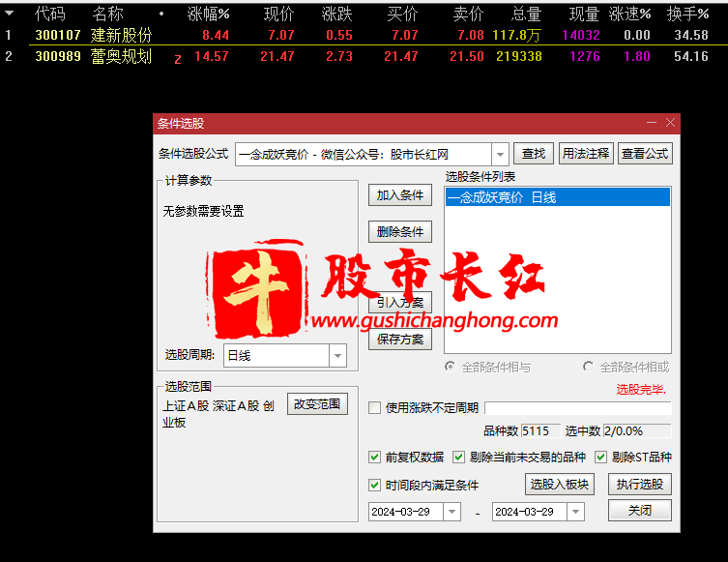
Task: Open the stock list triangle menu icon
Action: tap(9, 14)
